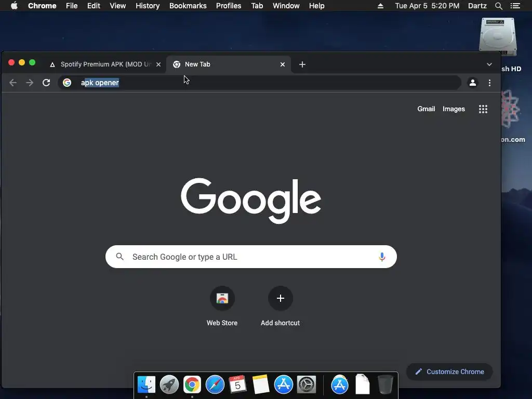Click the green fullscreen window button

(x=32, y=62)
